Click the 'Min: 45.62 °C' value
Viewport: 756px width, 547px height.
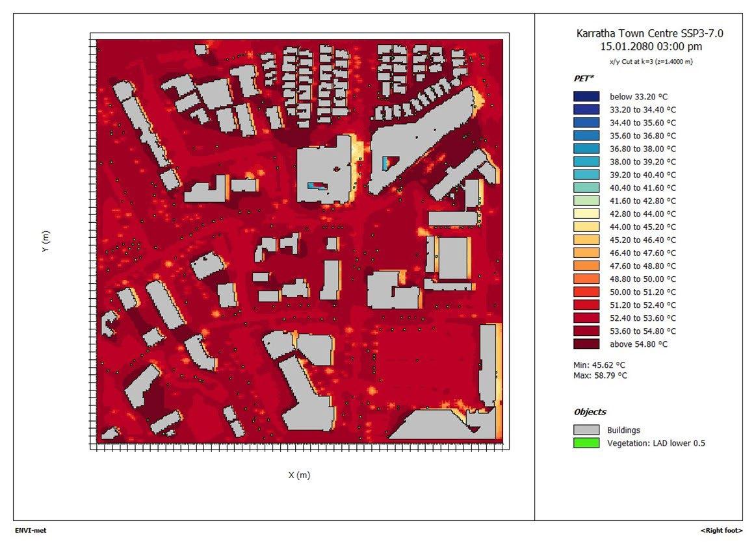[599, 365]
